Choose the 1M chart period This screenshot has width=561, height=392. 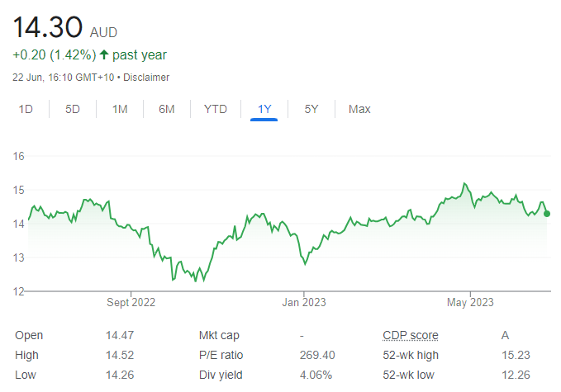click(x=120, y=109)
